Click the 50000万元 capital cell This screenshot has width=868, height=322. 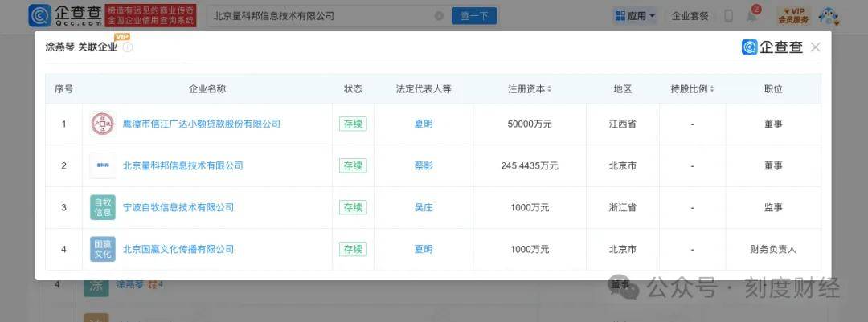pyautogui.click(x=530, y=124)
